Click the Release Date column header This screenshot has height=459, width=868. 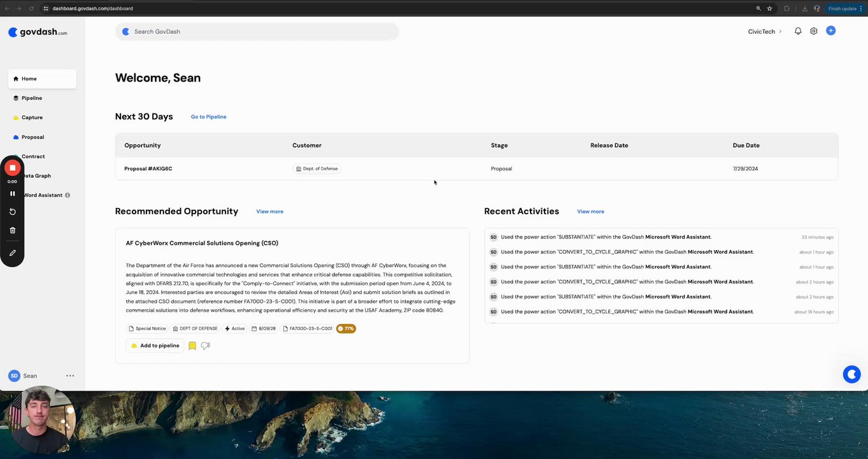coord(609,145)
